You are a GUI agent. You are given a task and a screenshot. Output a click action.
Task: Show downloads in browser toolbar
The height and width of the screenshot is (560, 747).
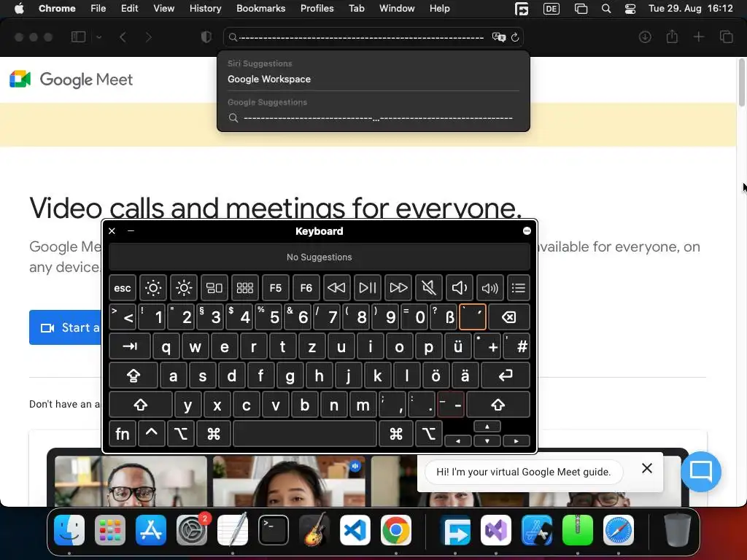pos(645,37)
